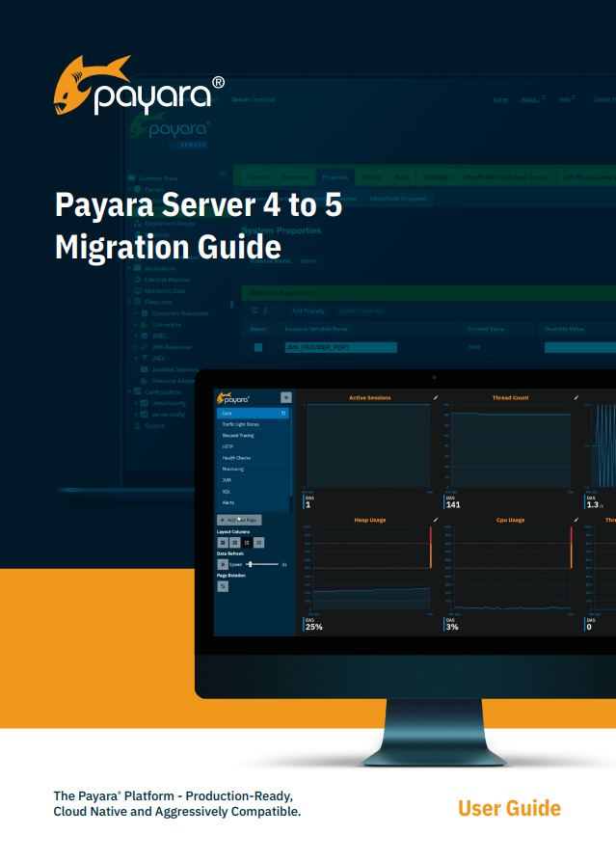Open the Health Checks page in the dashboard
Image resolution: width=616 pixels, height=862 pixels.
pos(253,458)
